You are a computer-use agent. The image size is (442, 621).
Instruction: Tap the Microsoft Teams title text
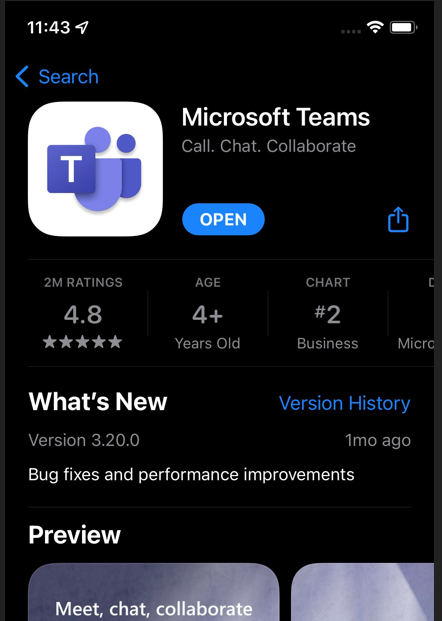pos(276,117)
